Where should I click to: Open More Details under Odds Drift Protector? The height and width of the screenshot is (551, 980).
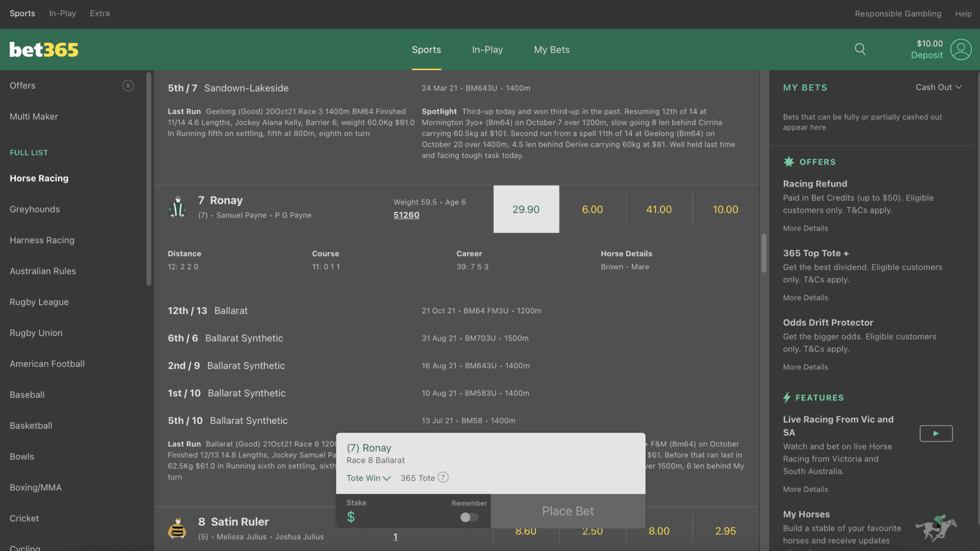tap(805, 367)
